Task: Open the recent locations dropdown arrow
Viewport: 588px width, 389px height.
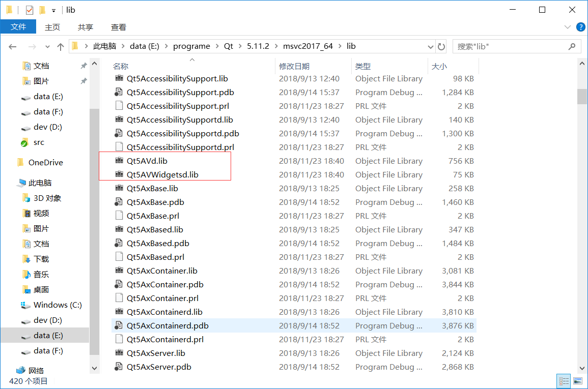Action: (47, 47)
